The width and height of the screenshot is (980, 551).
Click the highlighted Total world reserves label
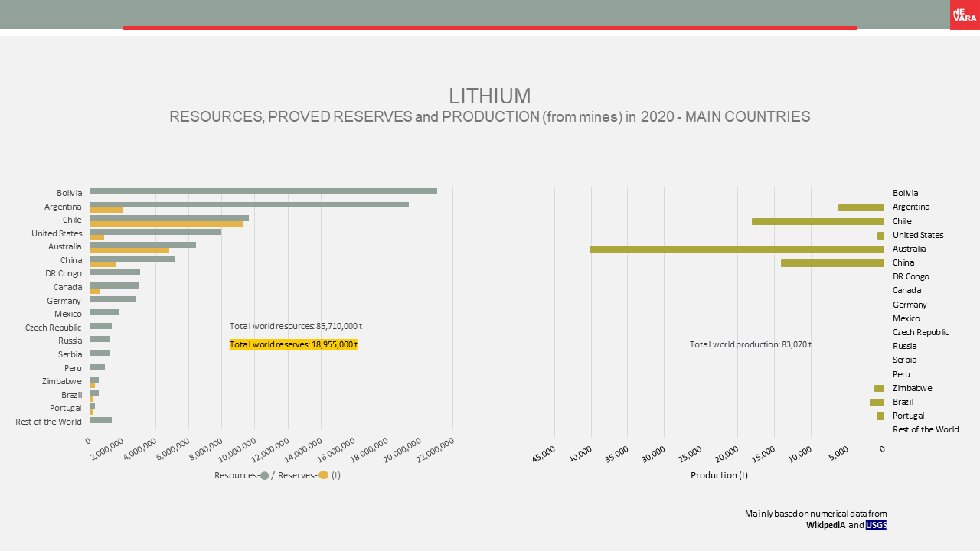(293, 344)
